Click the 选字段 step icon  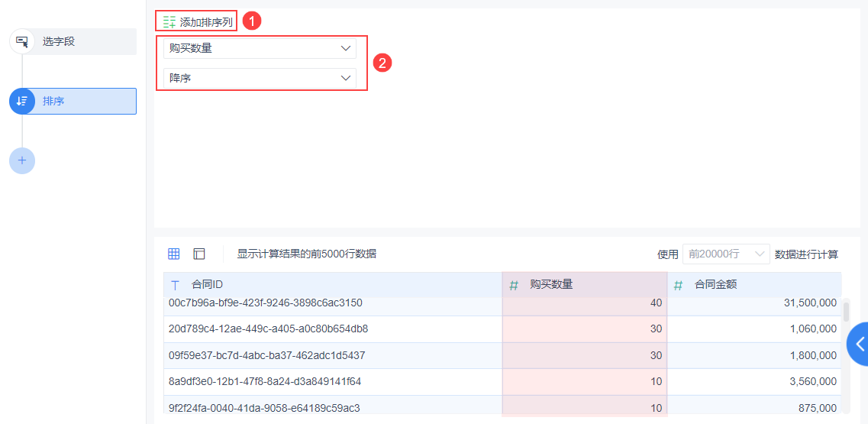click(22, 41)
